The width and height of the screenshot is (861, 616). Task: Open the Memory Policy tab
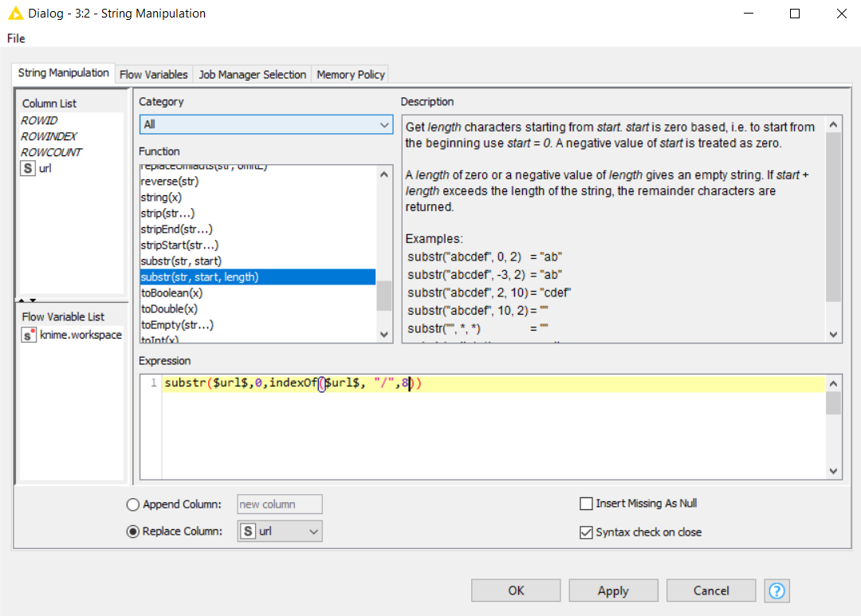pos(351,74)
